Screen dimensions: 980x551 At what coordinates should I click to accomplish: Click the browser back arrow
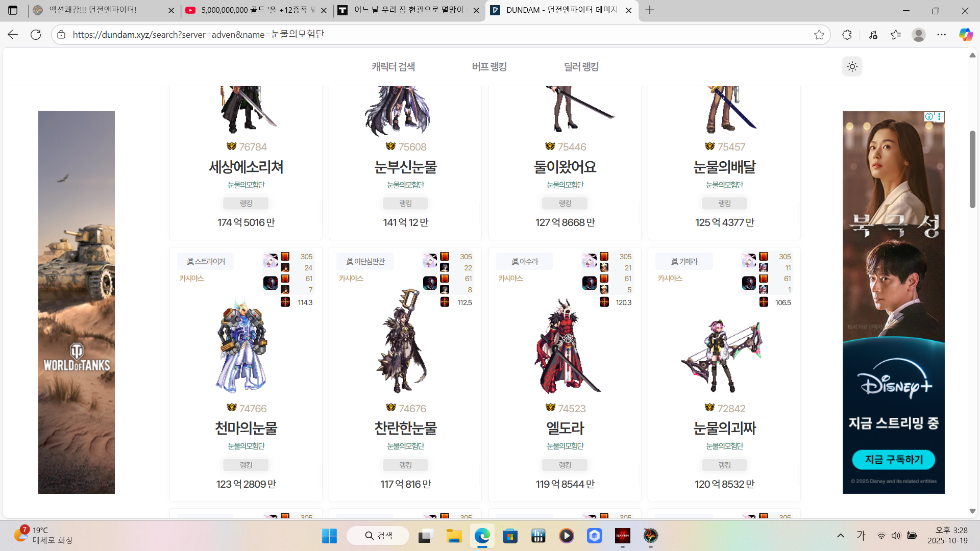pyautogui.click(x=13, y=35)
